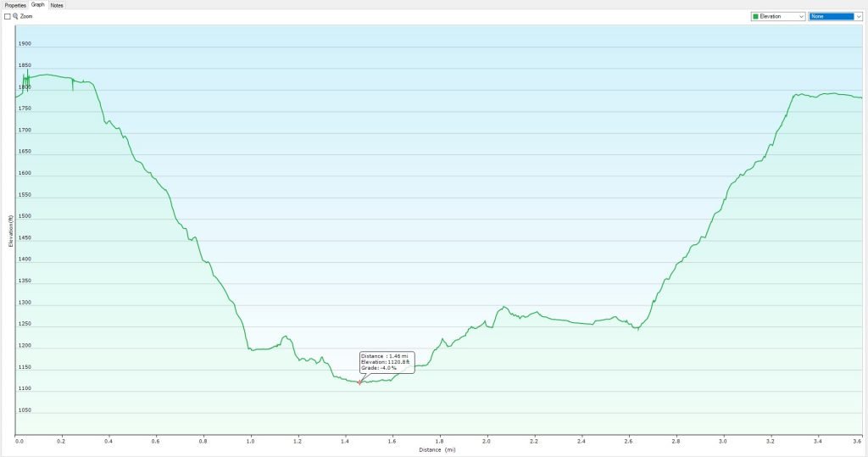Click the 2.0 distance axis value

(487, 442)
